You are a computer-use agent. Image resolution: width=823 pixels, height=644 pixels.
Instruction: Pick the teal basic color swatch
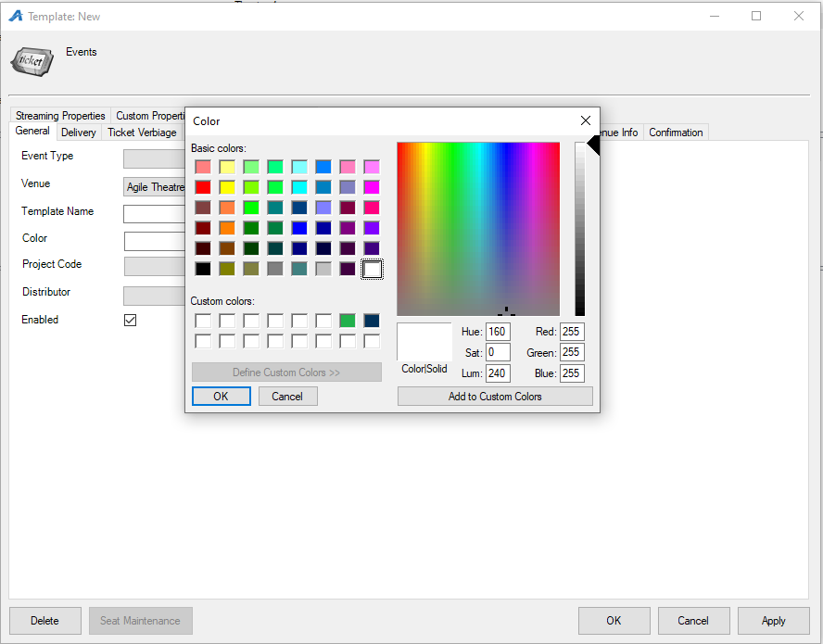(275, 208)
